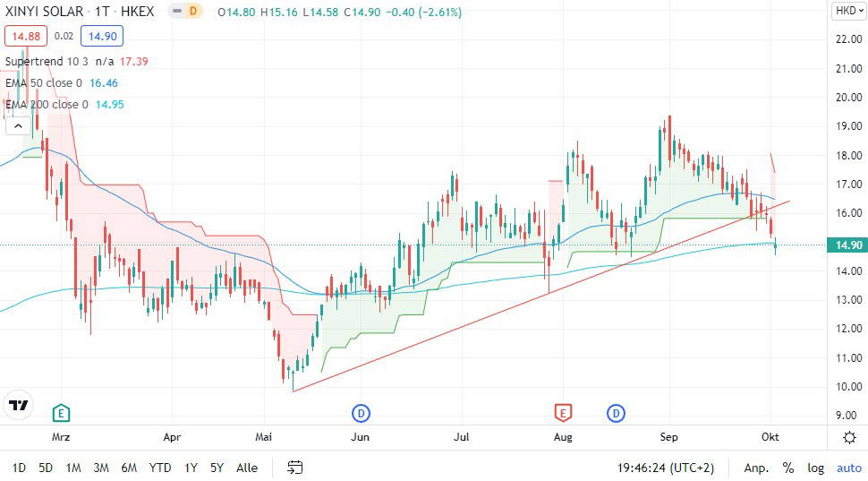Open timezone menu showing 19:46:24 (UTC+2)
This screenshot has width=868, height=481.
(x=666, y=468)
